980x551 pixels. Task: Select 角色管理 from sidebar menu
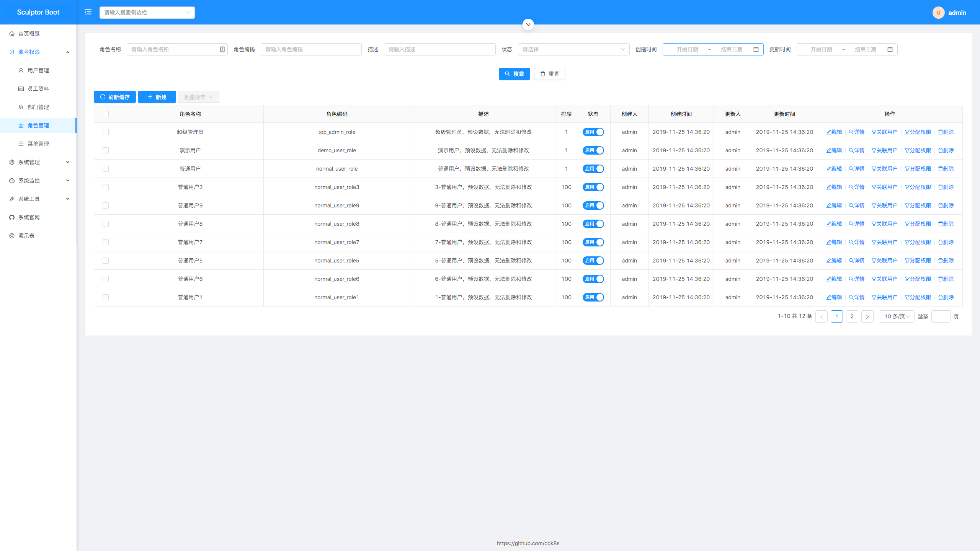[38, 125]
